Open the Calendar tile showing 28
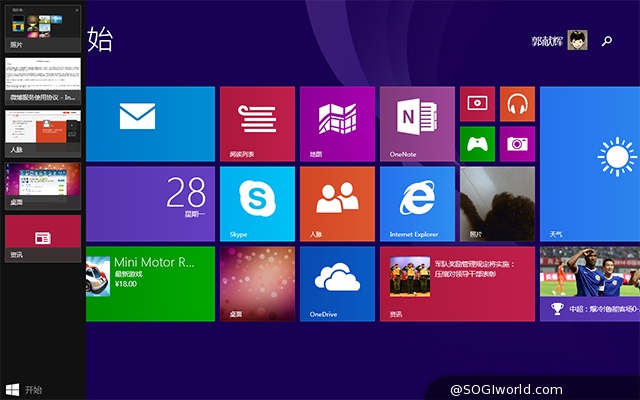The height and width of the screenshot is (400, 640). pyautogui.click(x=150, y=204)
